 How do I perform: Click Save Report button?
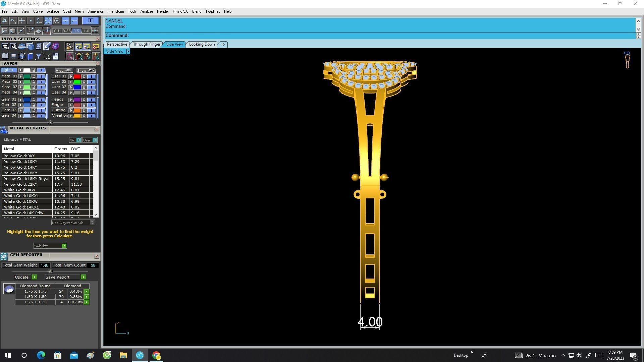click(x=65, y=277)
